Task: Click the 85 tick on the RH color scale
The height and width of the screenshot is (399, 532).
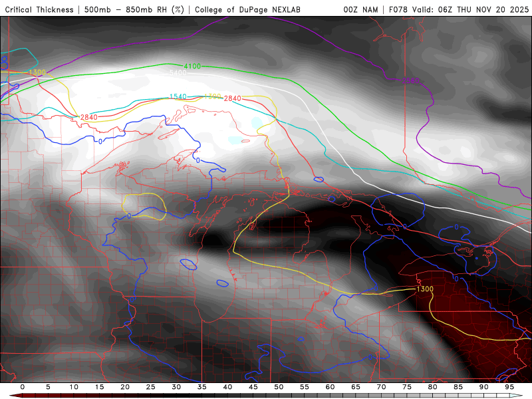Action: pyautogui.click(x=458, y=387)
